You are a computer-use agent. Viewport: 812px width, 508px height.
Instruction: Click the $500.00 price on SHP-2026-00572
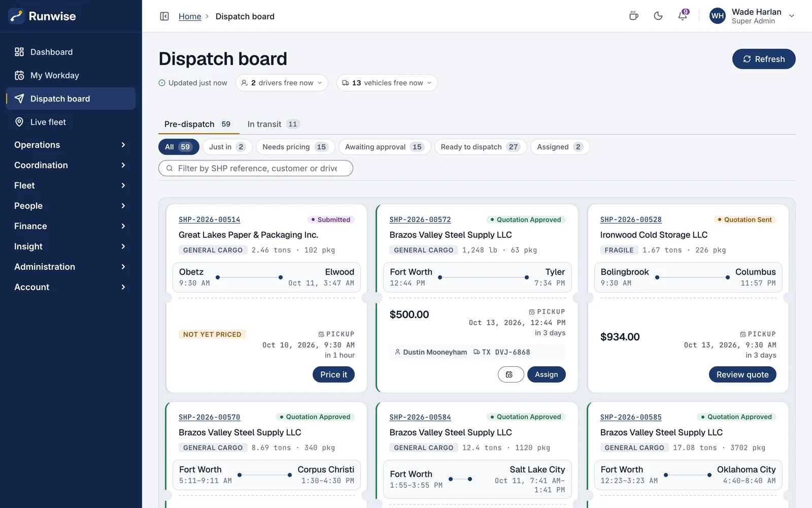click(409, 314)
